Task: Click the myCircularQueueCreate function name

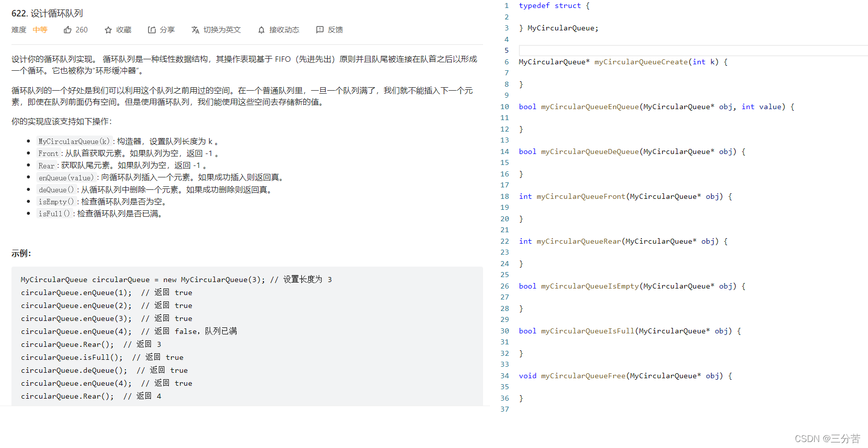Action: click(x=641, y=62)
